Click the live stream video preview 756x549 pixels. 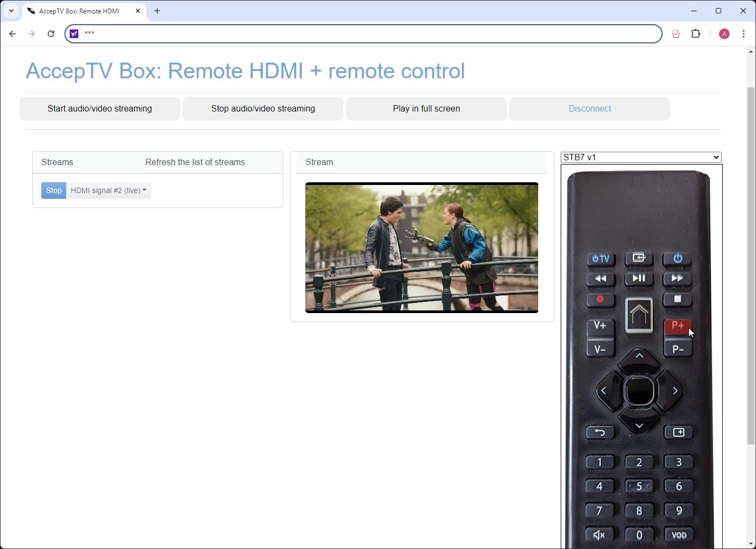pyautogui.click(x=422, y=248)
